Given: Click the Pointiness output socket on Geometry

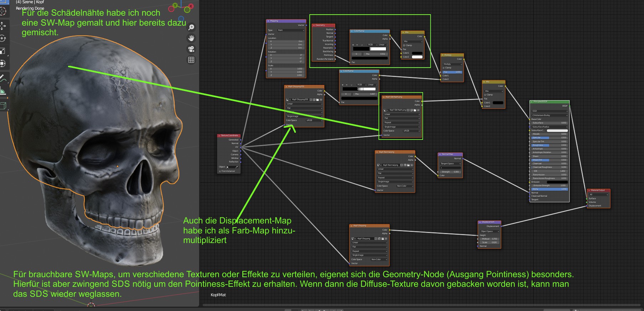Looking at the screenshot, I should click(335, 55).
